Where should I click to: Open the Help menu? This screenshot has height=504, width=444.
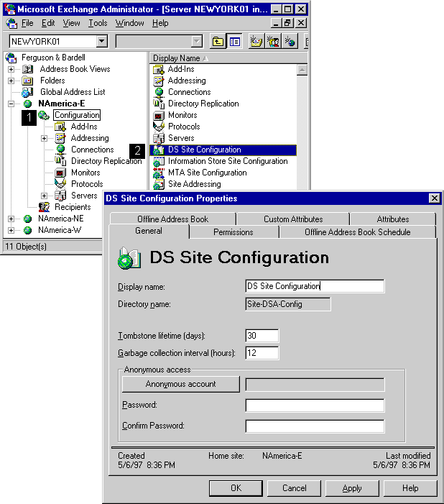160,23
